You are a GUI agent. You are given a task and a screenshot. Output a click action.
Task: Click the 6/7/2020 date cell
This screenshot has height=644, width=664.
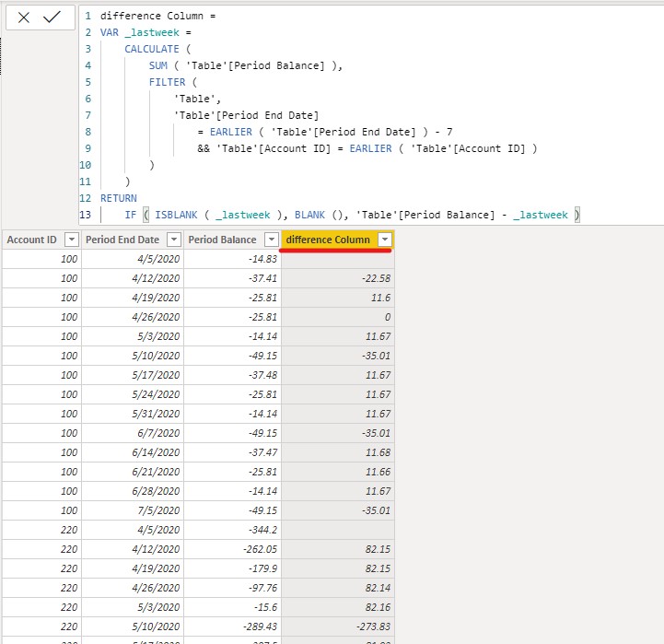(133, 433)
